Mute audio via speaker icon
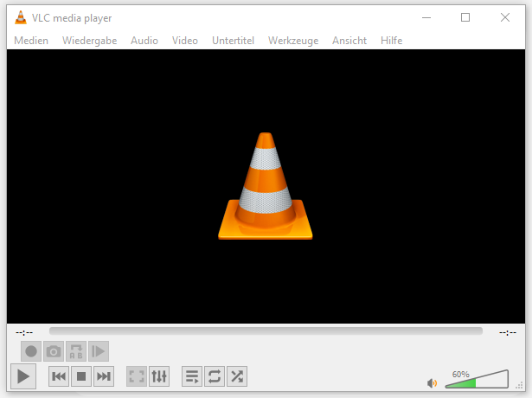 click(432, 383)
